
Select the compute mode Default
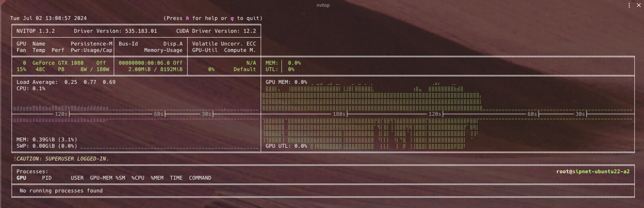[x=245, y=69]
